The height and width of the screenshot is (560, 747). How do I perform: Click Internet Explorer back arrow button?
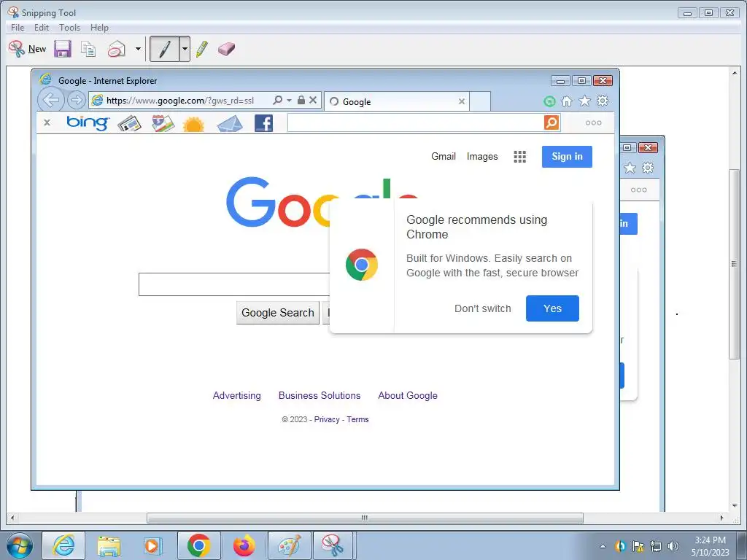coord(51,100)
